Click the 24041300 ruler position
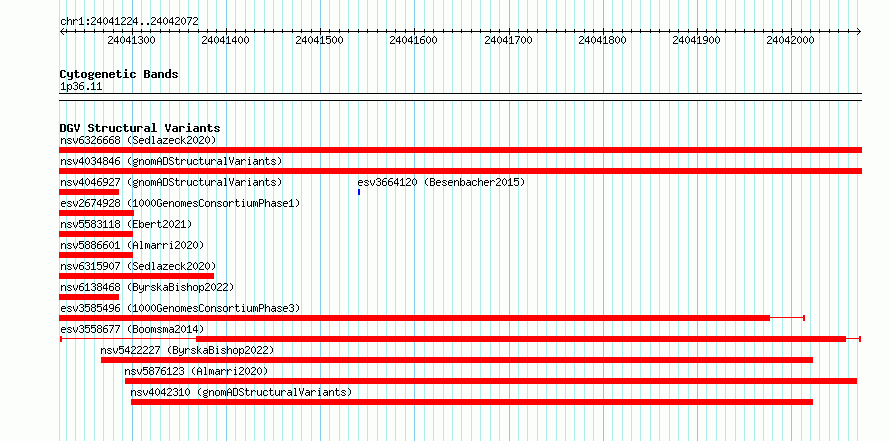 (x=131, y=40)
